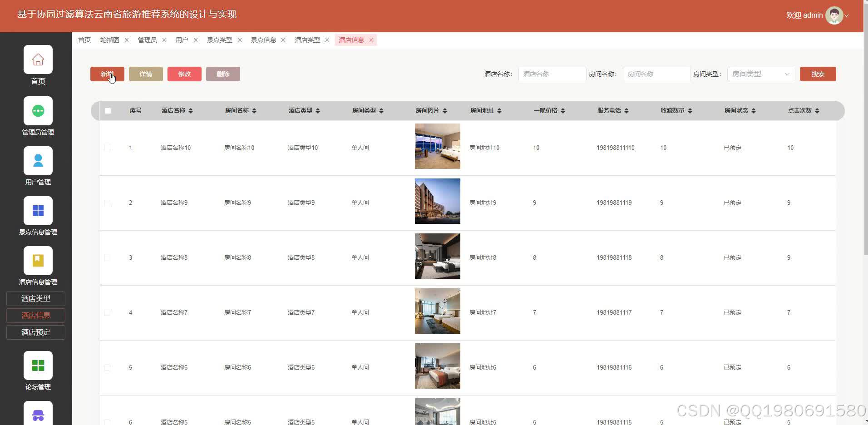Image resolution: width=868 pixels, height=425 pixels.
Task: Open room image of 酒店名称9
Action: tap(438, 201)
